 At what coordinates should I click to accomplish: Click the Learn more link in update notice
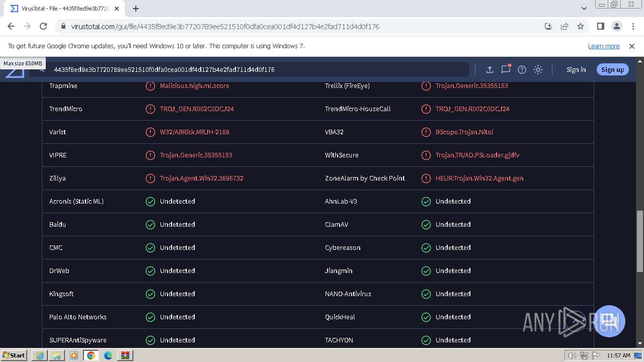point(604,46)
